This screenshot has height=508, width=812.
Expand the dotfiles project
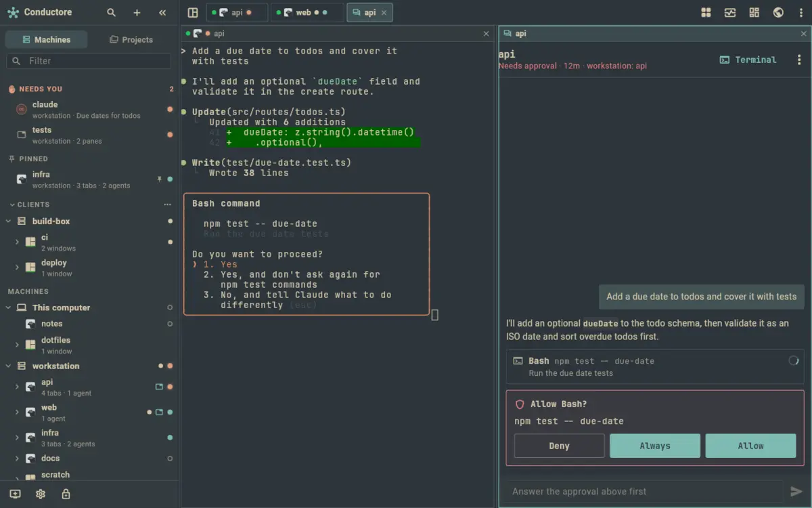17,345
